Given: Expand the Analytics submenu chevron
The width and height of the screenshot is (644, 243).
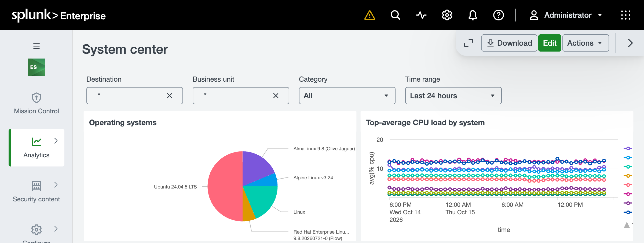Looking at the screenshot, I should tap(56, 141).
